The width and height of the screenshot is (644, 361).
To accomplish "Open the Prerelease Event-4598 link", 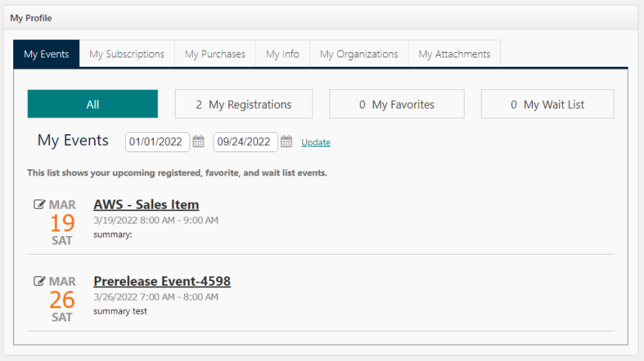I will pyautogui.click(x=162, y=281).
